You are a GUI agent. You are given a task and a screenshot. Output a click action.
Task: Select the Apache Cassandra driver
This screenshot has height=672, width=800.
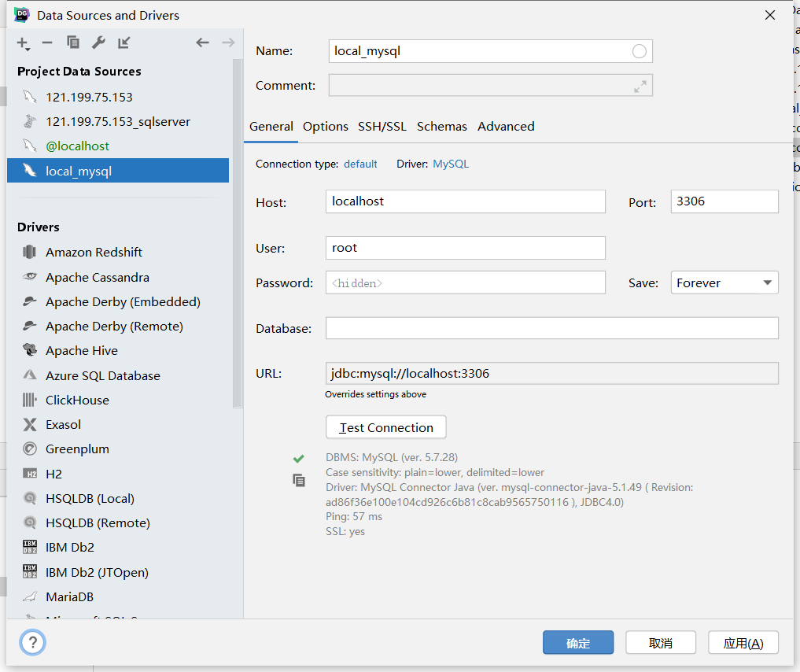click(x=97, y=277)
